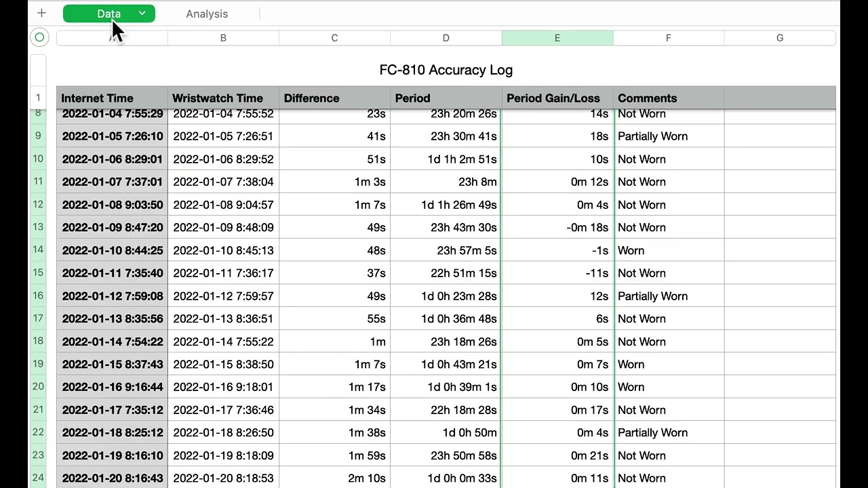
Task: Select column D header
Action: pyautogui.click(x=446, y=38)
